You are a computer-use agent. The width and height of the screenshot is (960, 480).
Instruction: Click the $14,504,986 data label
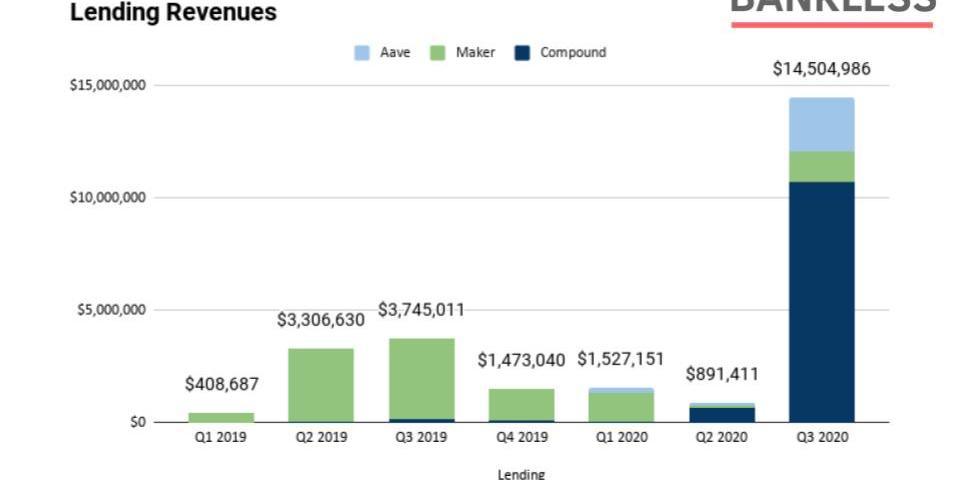coord(821,69)
